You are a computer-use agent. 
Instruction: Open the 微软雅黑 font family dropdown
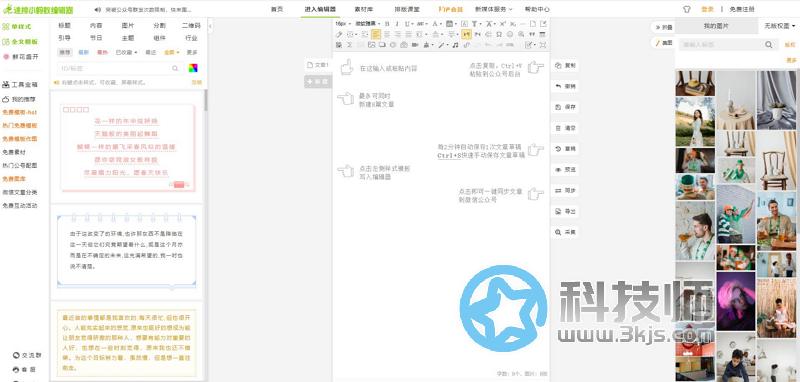tap(368, 24)
